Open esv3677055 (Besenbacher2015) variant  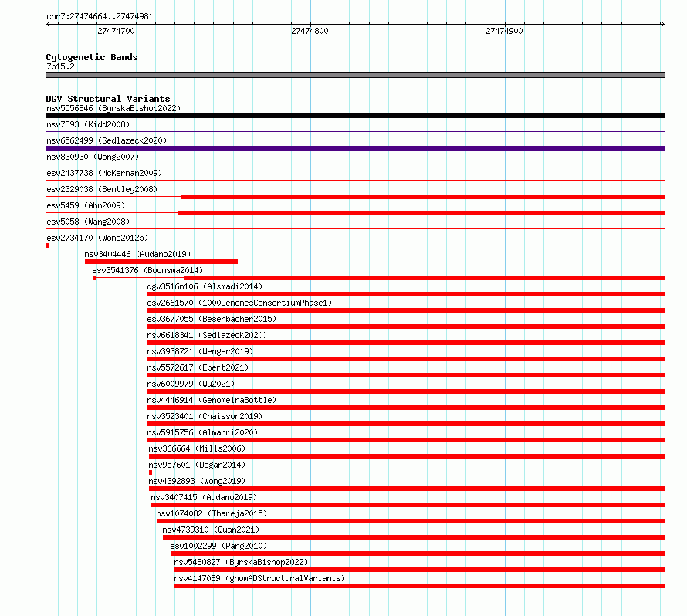click(x=212, y=319)
